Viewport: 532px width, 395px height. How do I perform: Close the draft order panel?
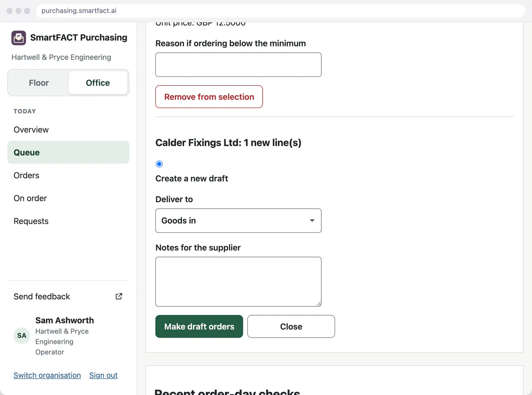pos(291,326)
